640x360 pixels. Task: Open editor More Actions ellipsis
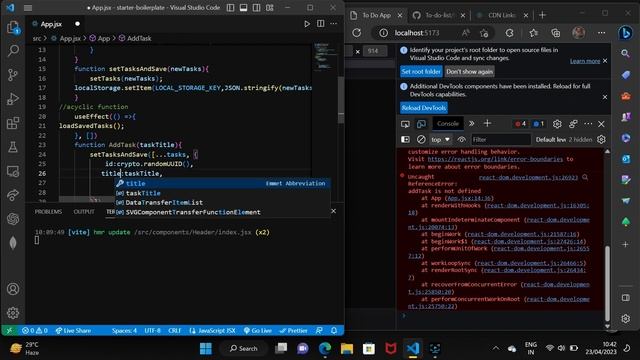[334, 24]
